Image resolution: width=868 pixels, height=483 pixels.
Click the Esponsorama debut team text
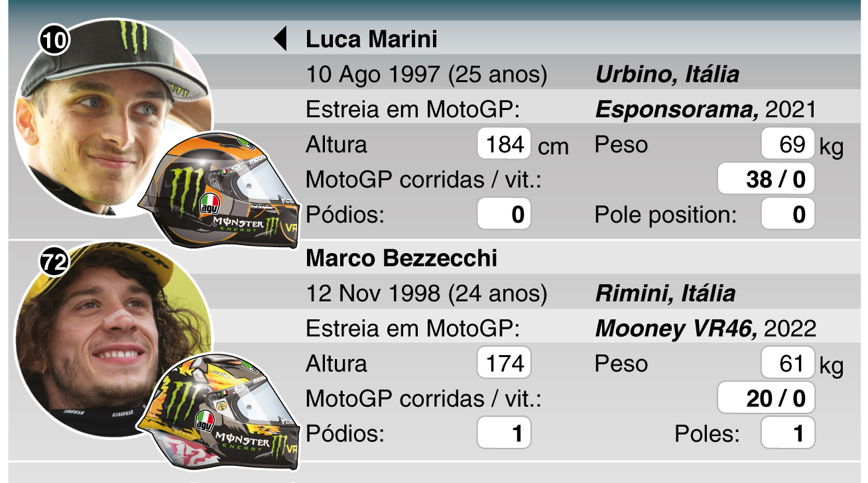pyautogui.click(x=677, y=109)
